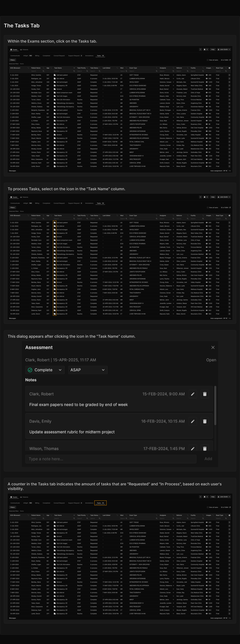
Task: Open Task Name column dropdown arrow, first screenshot
Action: click(x=74, y=68)
